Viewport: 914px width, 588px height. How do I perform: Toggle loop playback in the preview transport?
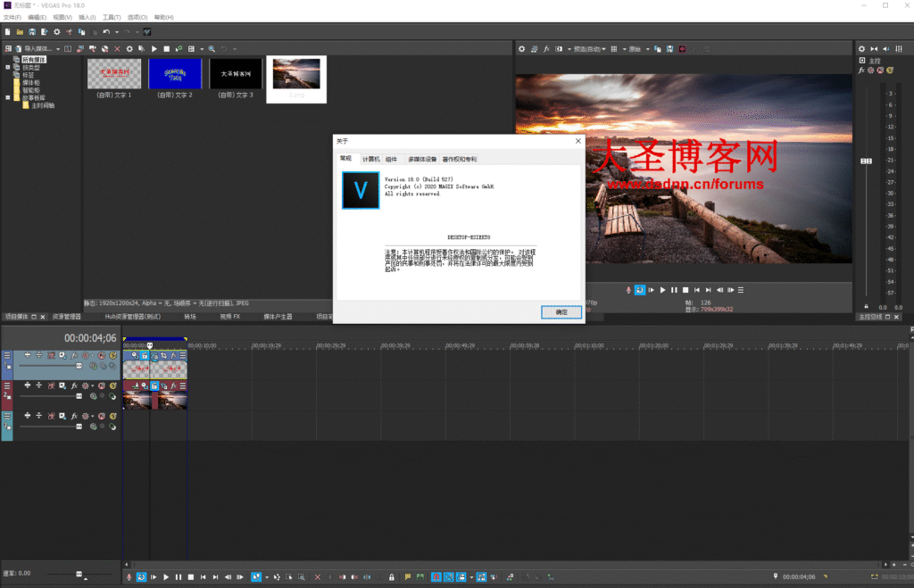(639, 290)
